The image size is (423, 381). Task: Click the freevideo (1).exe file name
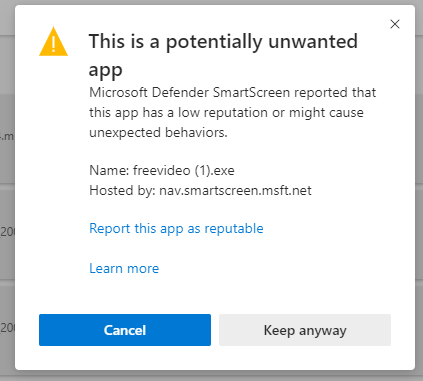(x=184, y=170)
